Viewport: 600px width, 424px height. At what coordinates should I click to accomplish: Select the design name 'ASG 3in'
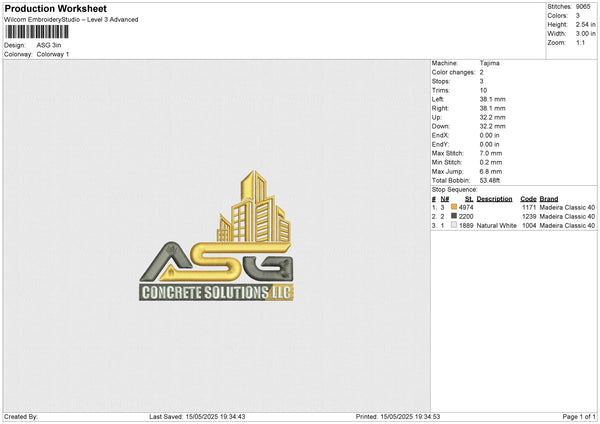pos(49,45)
